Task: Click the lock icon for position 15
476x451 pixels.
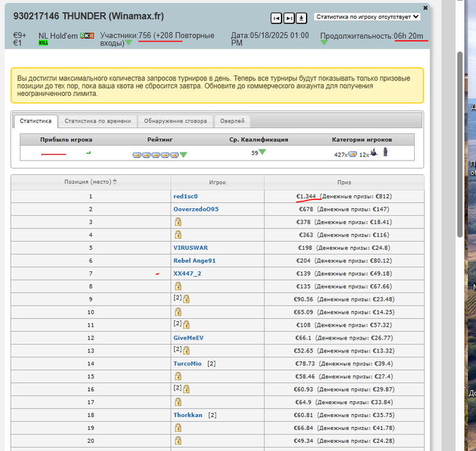Action: pos(178,376)
